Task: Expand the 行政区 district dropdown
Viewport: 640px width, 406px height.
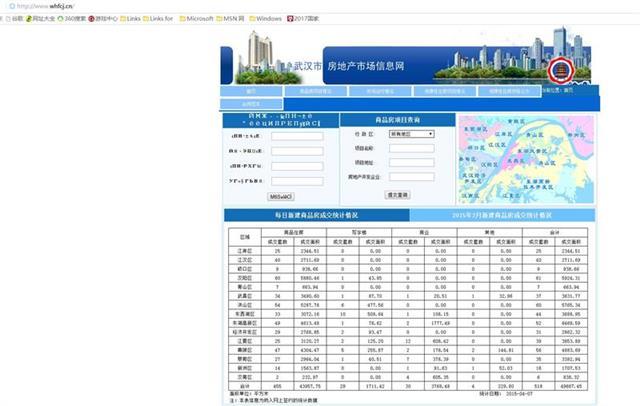Action: [410, 133]
